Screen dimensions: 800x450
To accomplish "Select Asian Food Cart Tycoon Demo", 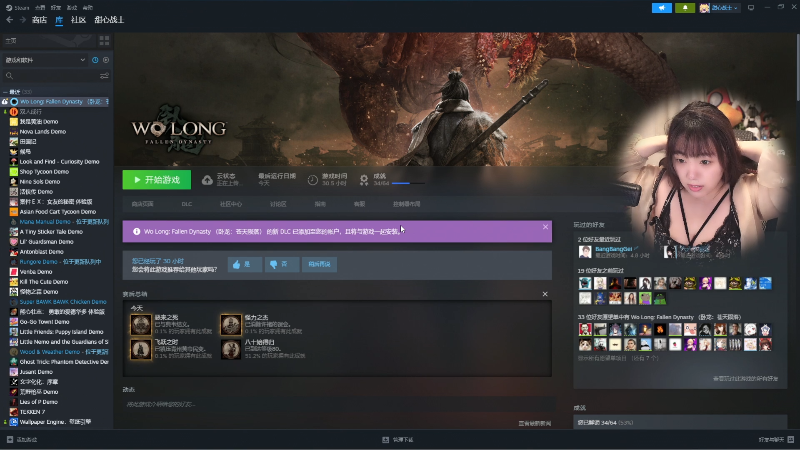I will (56, 212).
